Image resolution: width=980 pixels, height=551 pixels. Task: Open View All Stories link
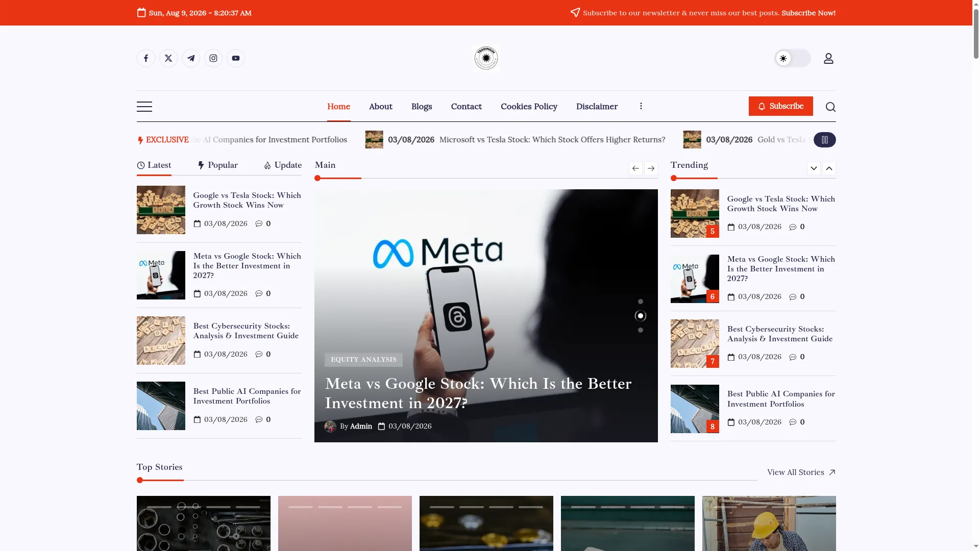pyautogui.click(x=801, y=472)
